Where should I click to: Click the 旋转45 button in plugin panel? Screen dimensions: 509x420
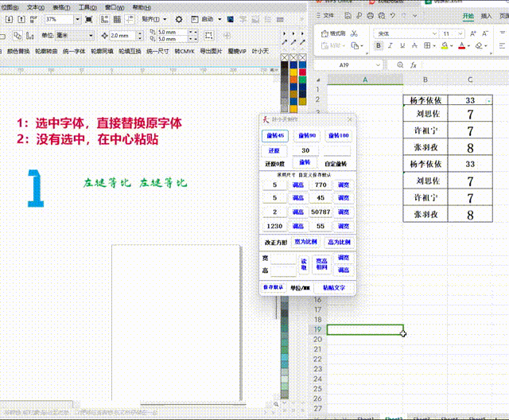pyautogui.click(x=275, y=136)
